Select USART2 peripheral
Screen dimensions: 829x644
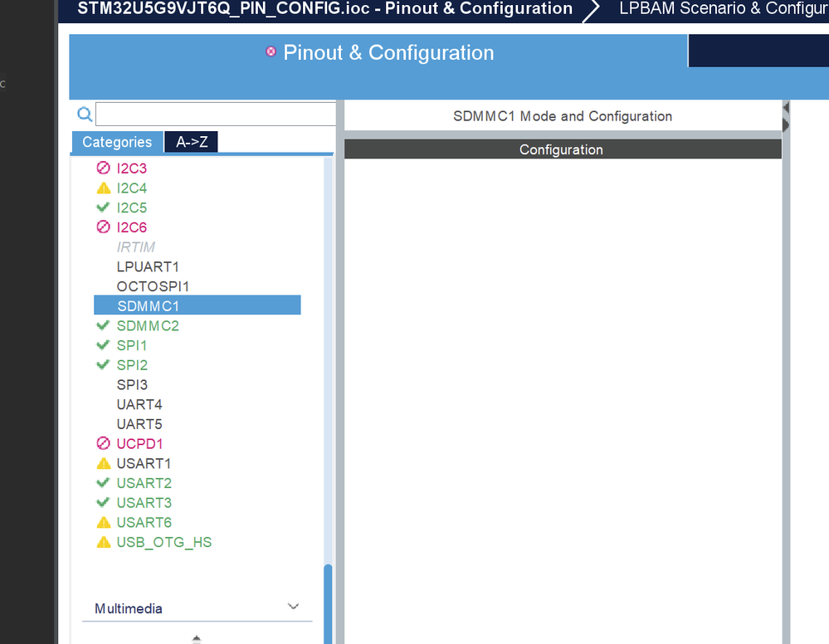pyautogui.click(x=144, y=483)
